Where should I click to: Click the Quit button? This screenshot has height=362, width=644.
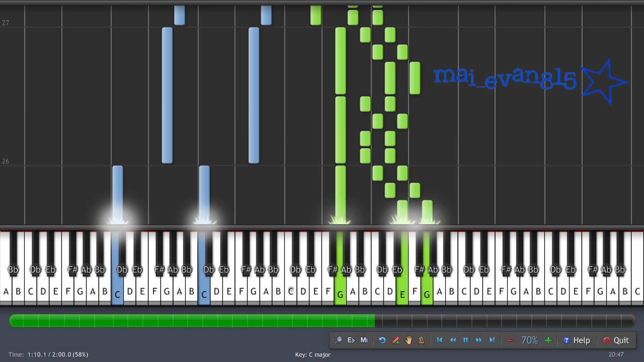coord(616,340)
